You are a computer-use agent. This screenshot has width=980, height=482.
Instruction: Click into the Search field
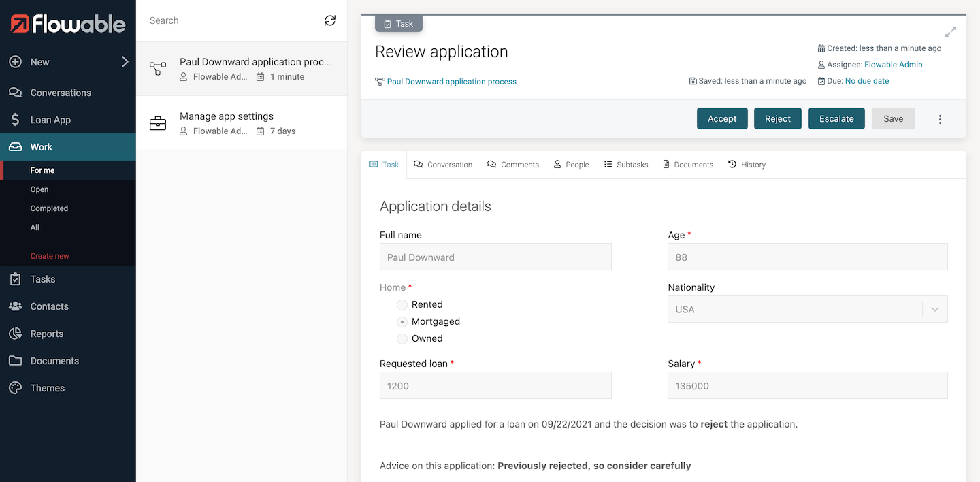tap(204, 20)
